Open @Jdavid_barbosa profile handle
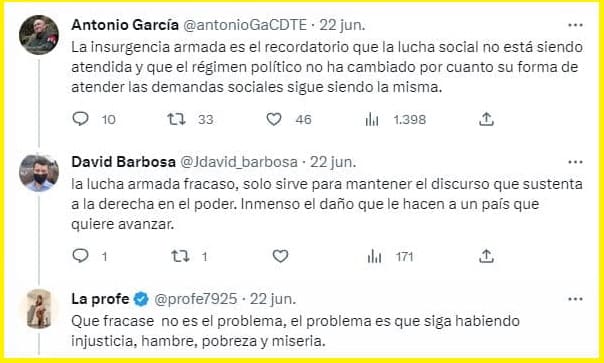Screen dimensions: 604x363 click(239, 162)
